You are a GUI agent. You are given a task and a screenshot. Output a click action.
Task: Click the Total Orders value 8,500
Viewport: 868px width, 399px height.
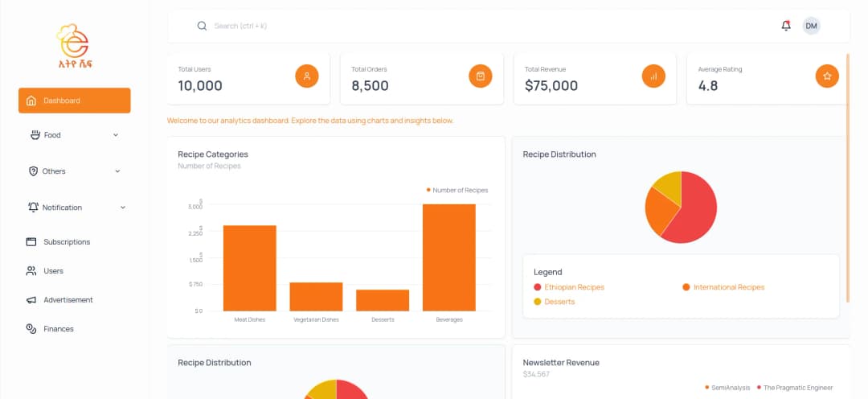tap(370, 86)
